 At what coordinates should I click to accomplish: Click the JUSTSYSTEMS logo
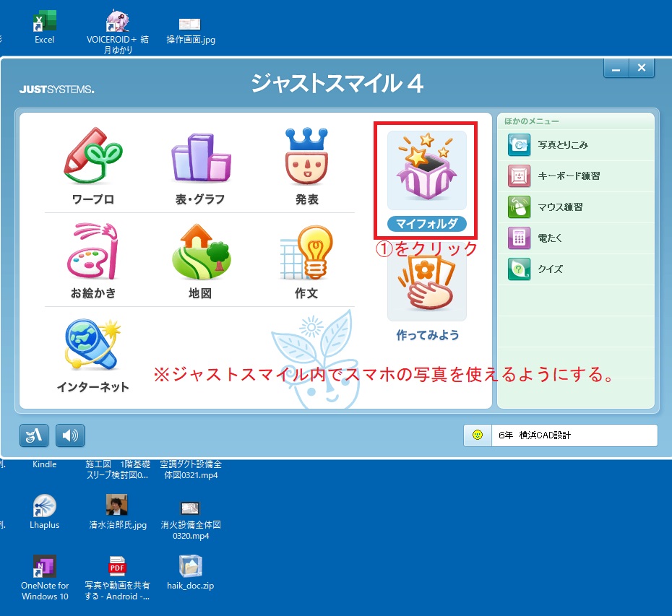coord(56,90)
